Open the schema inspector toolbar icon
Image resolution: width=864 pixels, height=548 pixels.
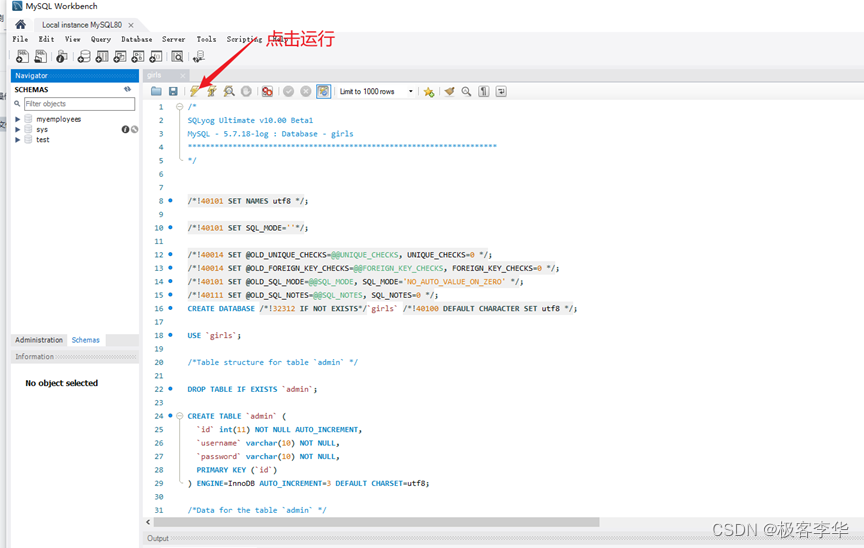click(62, 56)
